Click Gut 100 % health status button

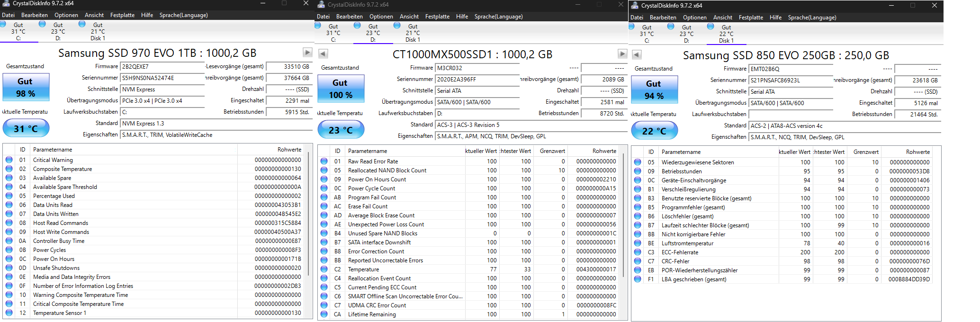click(340, 89)
